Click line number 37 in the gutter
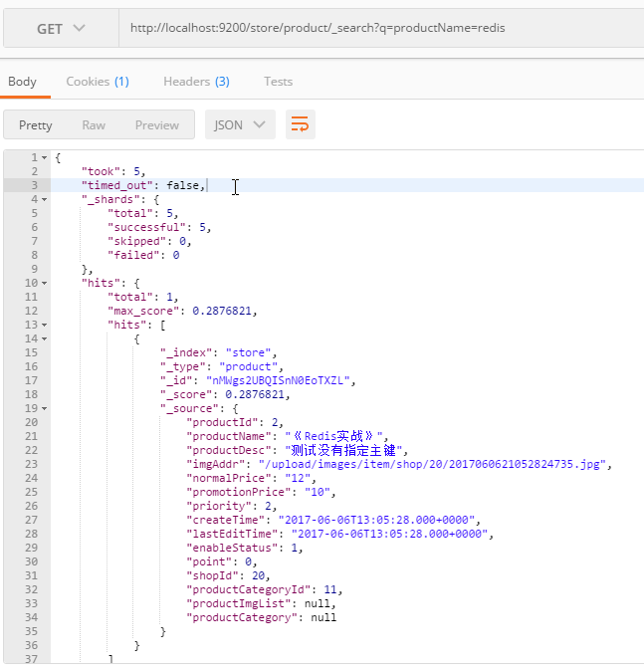This screenshot has height=671, width=644. (31, 659)
